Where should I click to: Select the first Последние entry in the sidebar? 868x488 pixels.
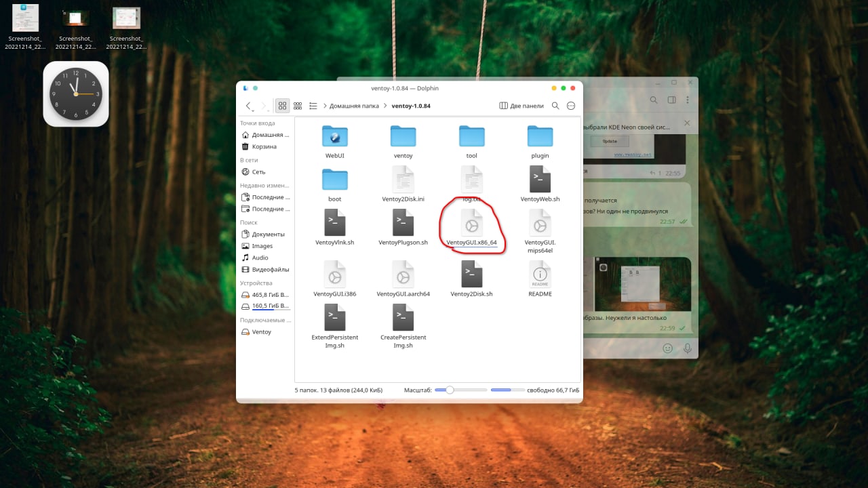265,197
